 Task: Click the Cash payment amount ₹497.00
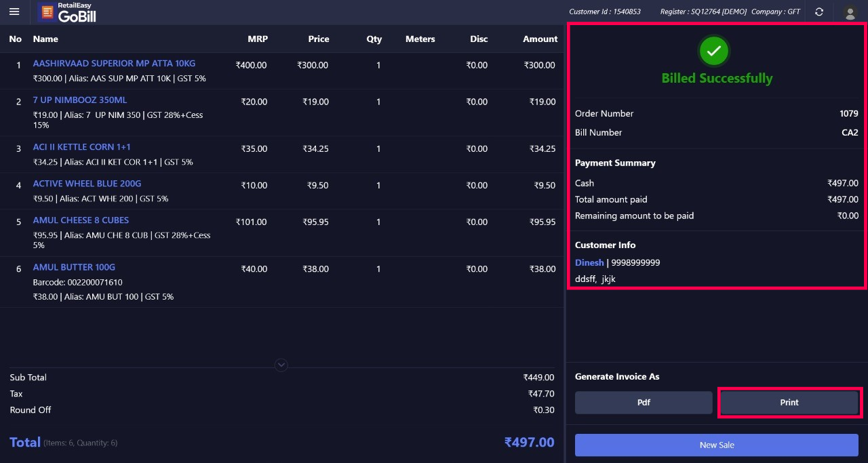843,183
